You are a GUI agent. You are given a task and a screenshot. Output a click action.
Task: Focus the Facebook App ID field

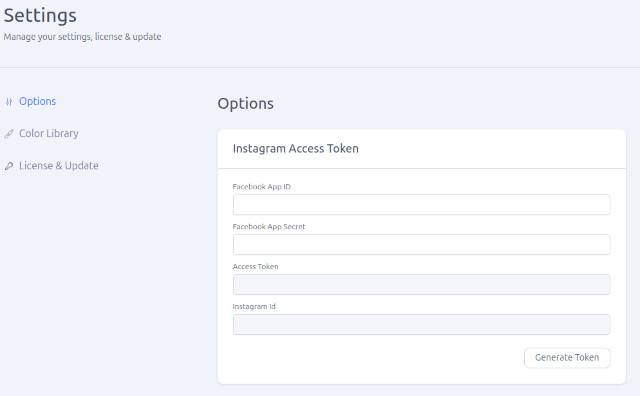click(x=422, y=205)
